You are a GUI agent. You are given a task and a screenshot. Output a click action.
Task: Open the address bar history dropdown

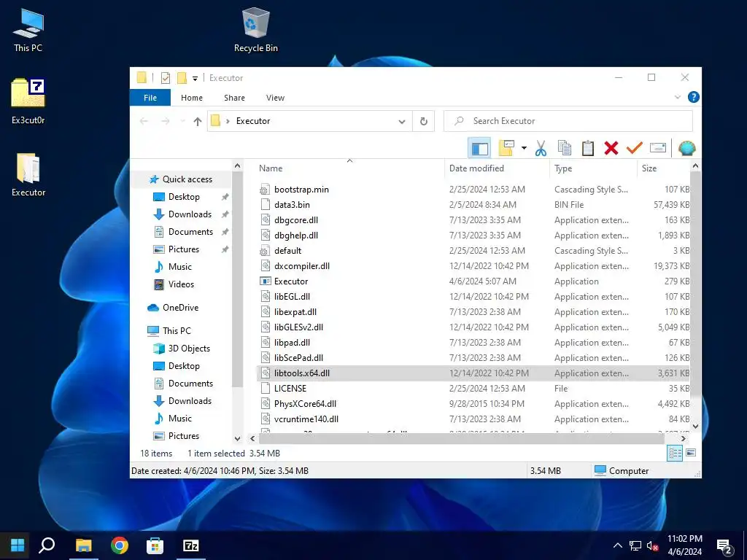point(402,122)
